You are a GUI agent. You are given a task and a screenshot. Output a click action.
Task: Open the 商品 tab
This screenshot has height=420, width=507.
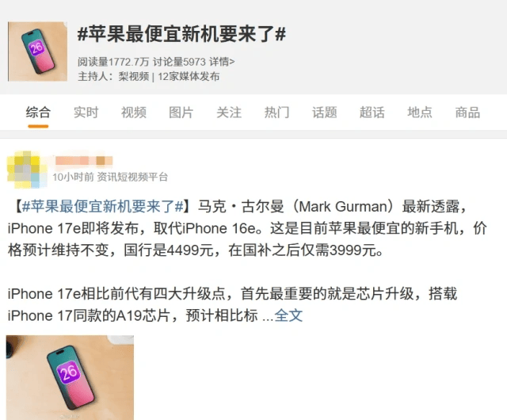pos(467,113)
